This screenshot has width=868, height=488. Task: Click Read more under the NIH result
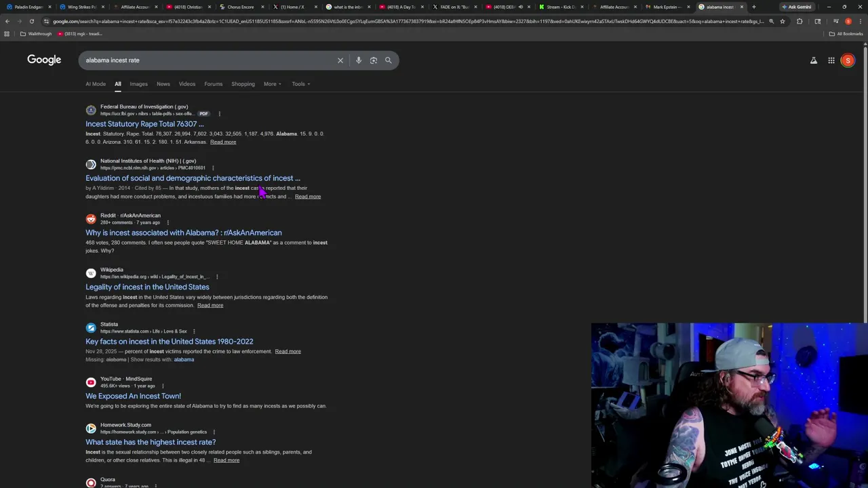(x=308, y=197)
